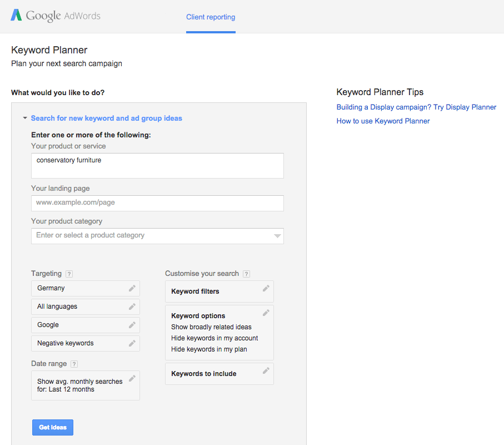Open the Targeting help question mark
Viewport: 504px width, 445px height.
point(69,274)
